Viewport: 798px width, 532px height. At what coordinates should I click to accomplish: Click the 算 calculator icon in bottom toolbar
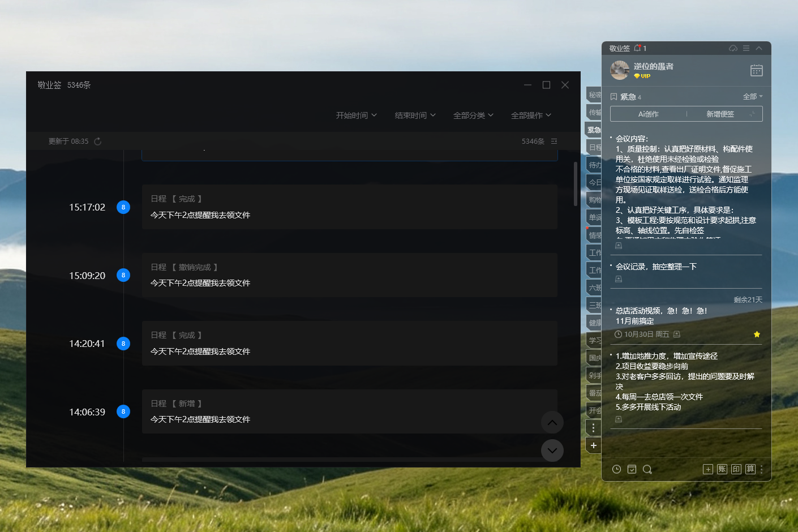tap(750, 469)
